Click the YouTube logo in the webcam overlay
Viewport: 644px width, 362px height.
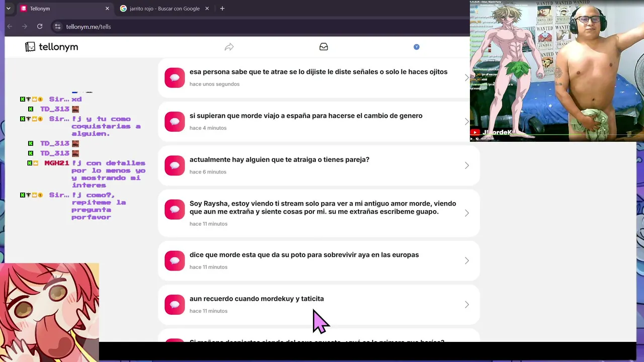pos(475,133)
